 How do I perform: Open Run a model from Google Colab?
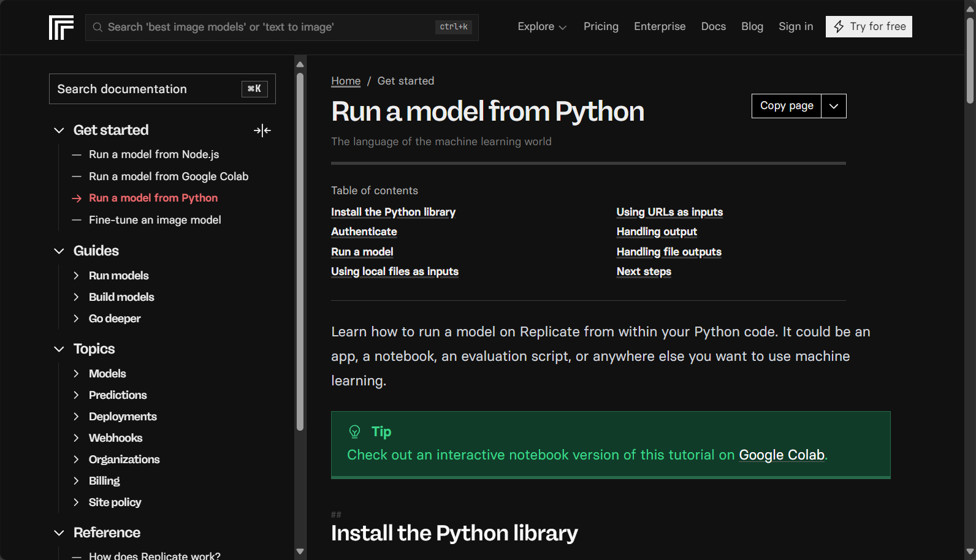coord(169,176)
